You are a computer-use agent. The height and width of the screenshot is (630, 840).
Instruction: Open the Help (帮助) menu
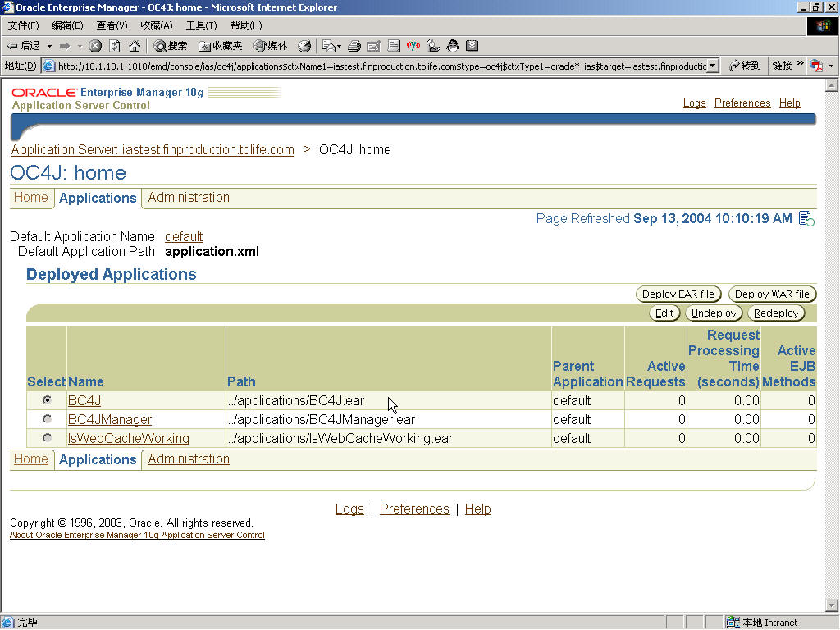click(x=246, y=25)
